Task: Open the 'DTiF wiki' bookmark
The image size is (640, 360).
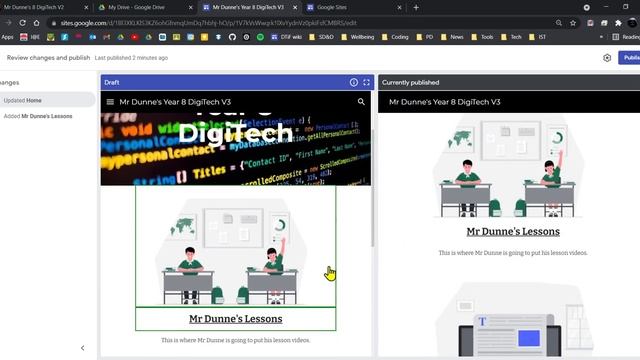Action: (287, 37)
